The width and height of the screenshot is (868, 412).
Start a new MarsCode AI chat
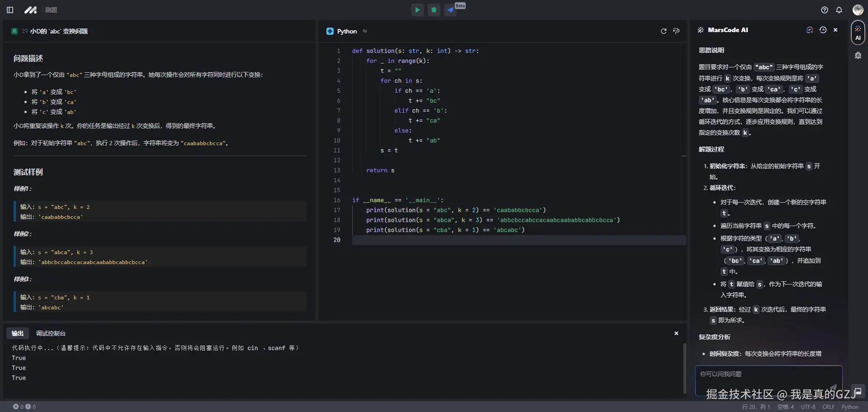(810, 30)
